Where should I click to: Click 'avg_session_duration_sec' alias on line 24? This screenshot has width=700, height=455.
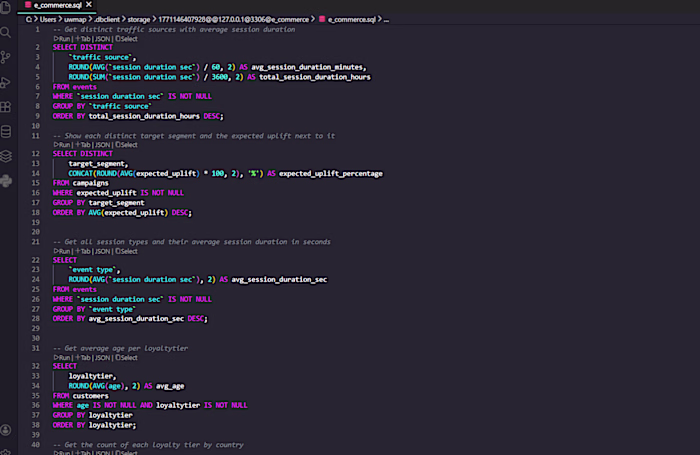(x=279, y=280)
